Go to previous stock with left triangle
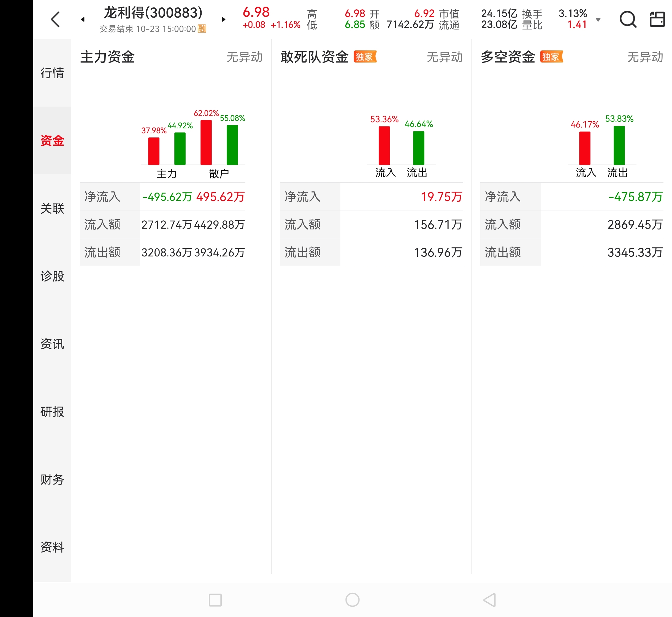This screenshot has height=617, width=672. coord(83,19)
